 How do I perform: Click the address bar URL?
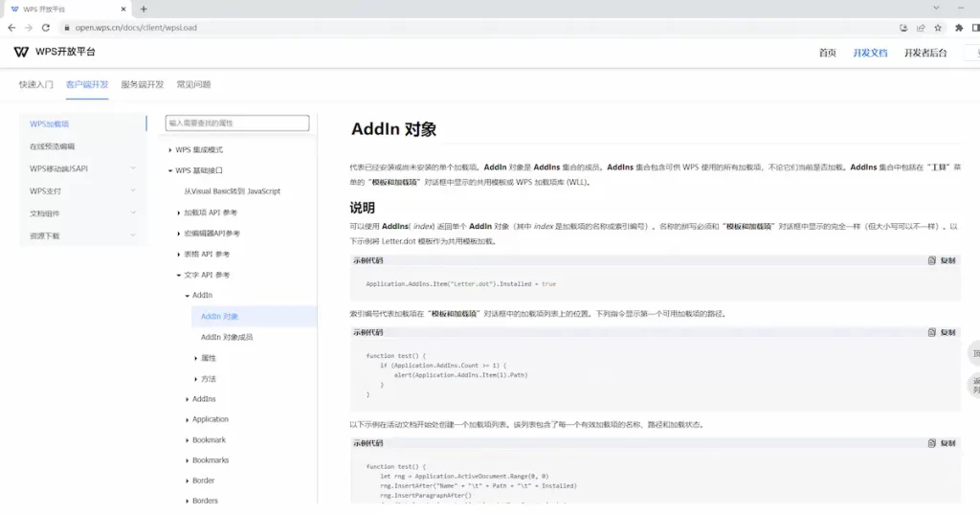pyautogui.click(x=136, y=28)
